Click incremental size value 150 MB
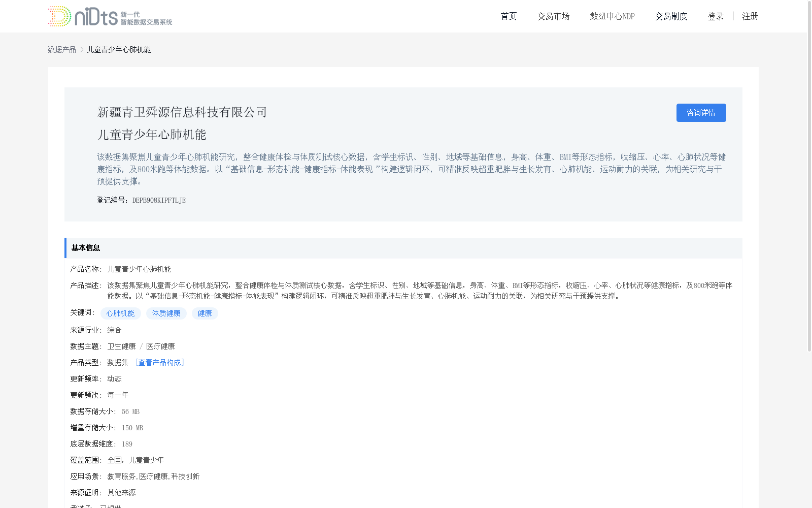 132,428
